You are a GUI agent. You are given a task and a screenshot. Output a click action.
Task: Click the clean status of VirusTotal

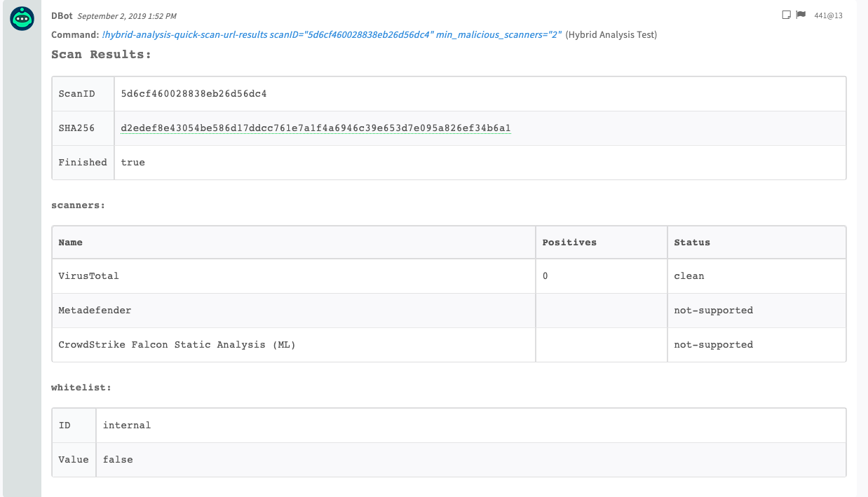(x=689, y=276)
